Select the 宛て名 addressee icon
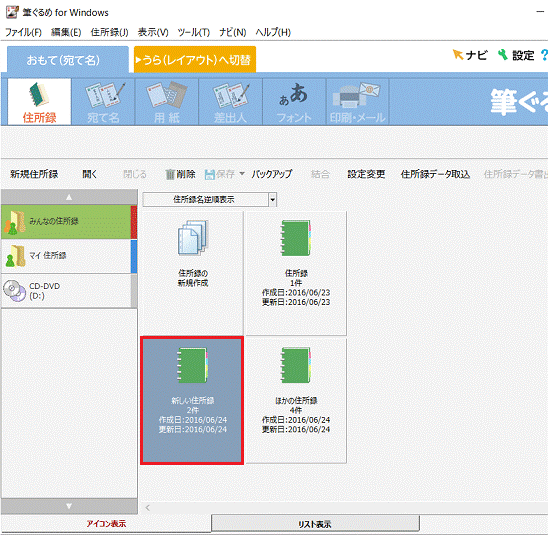548x536 pixels. pos(103,102)
